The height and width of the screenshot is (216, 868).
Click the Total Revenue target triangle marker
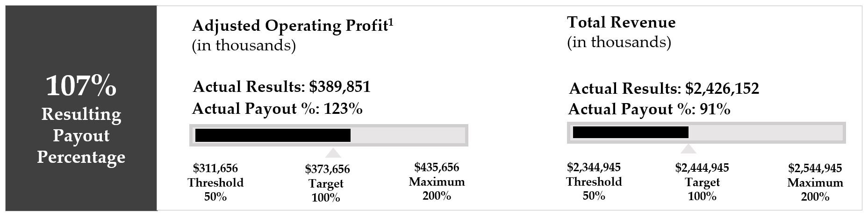coord(688,149)
